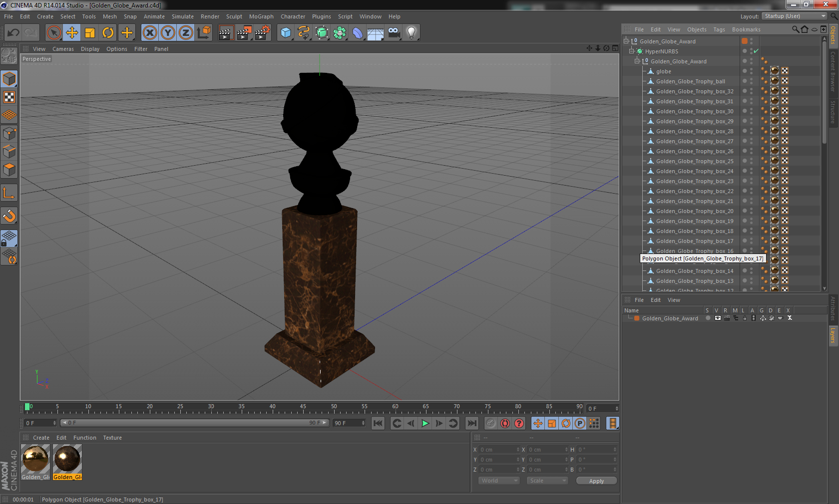The width and height of the screenshot is (839, 504).
Task: Switch to Polygons mode
Action: (x=9, y=170)
